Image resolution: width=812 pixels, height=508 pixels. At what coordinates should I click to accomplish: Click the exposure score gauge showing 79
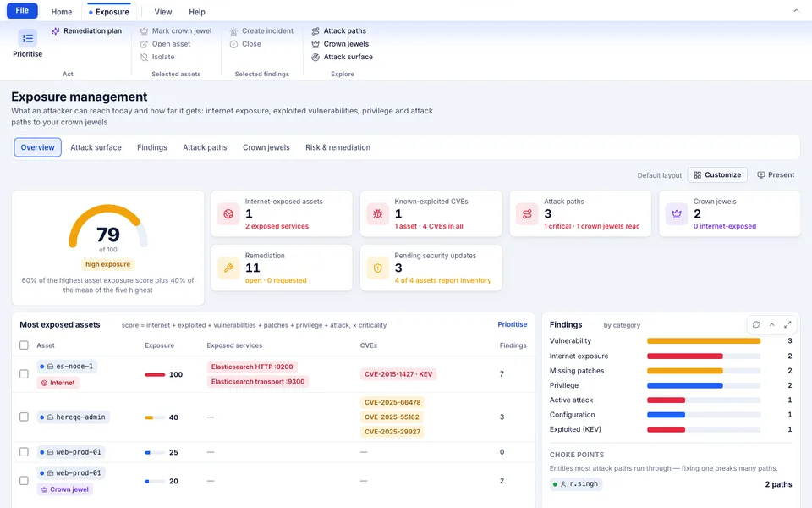point(108,228)
